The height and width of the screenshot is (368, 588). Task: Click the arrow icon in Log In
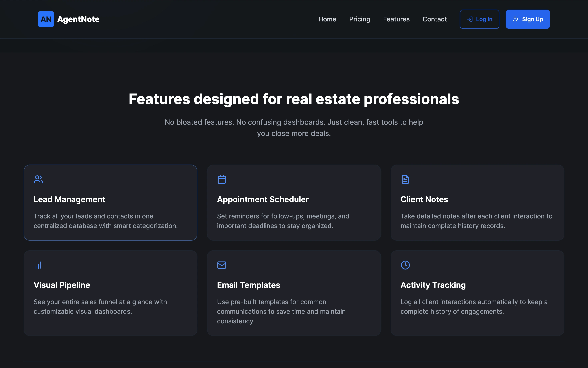[470, 19]
